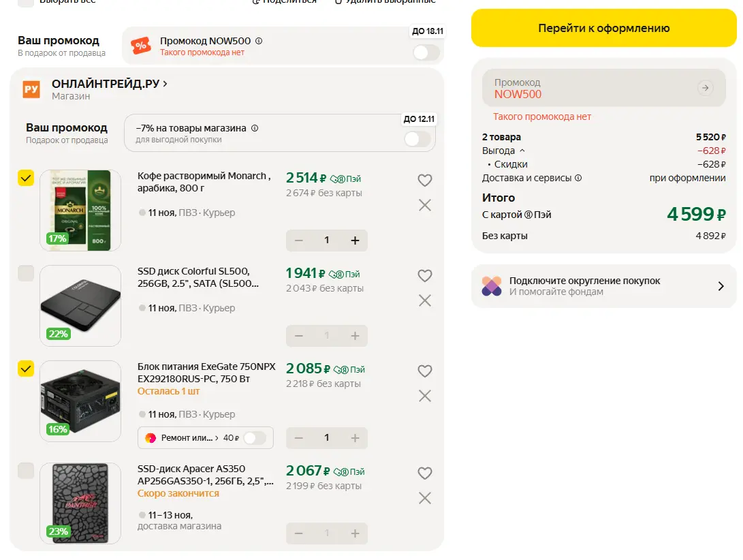Uncheck the Monarch coffee checkbox
743x560 pixels.
(x=26, y=178)
